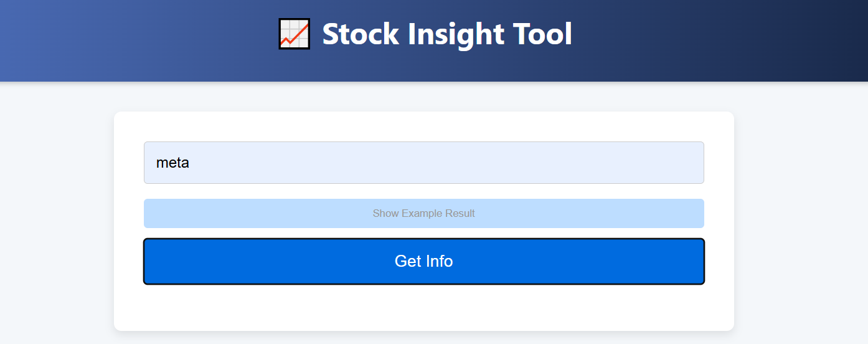Click the red trend line in the logo icon
868x344 pixels.
294,35
